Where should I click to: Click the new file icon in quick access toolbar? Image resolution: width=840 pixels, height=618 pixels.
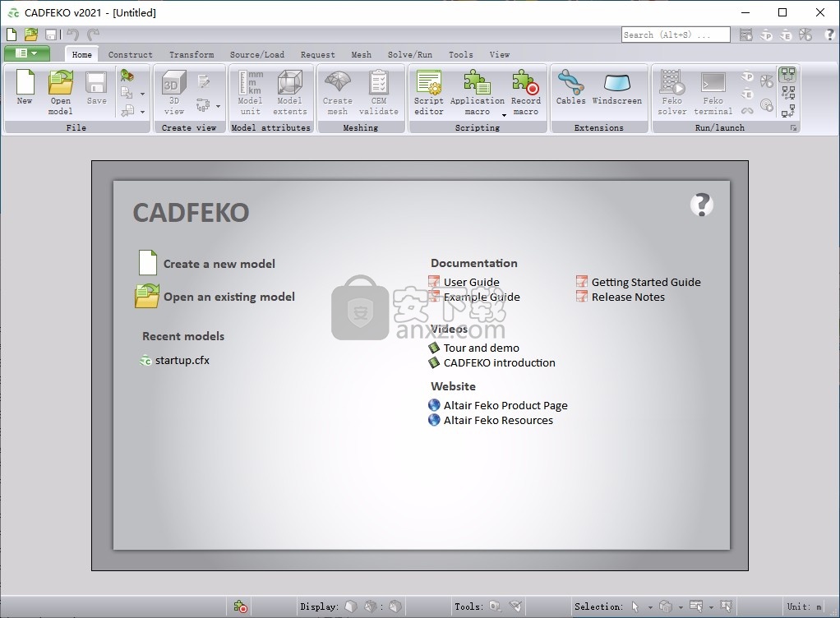pos(12,35)
